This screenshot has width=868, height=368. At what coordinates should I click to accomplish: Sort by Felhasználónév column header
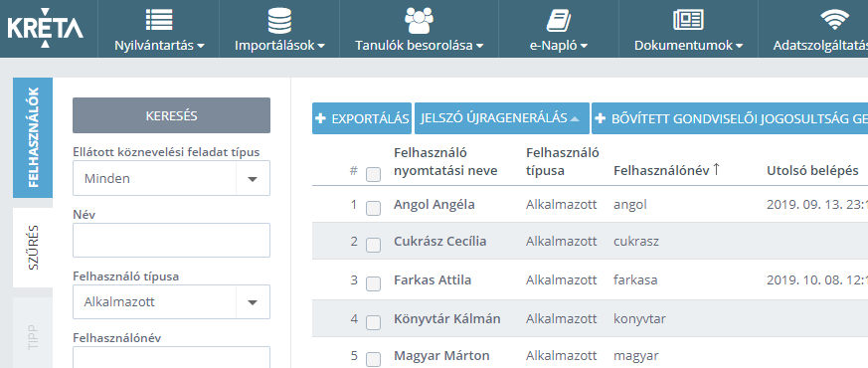[661, 170]
